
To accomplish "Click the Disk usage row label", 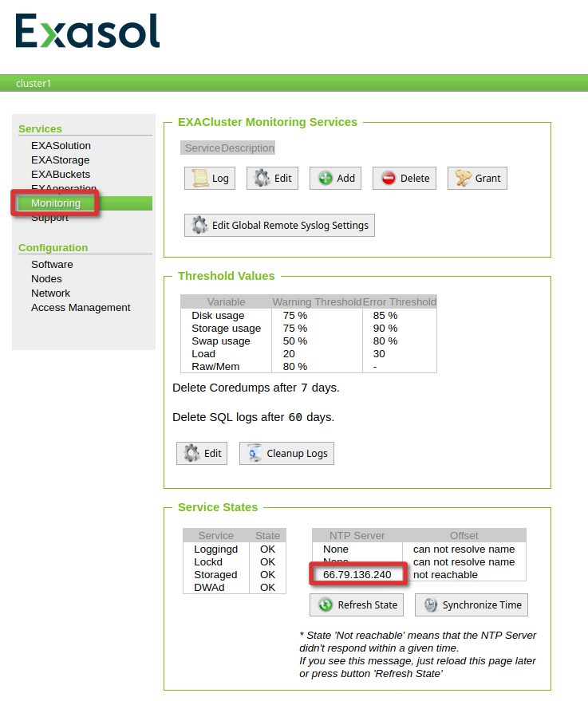I will coord(218,315).
